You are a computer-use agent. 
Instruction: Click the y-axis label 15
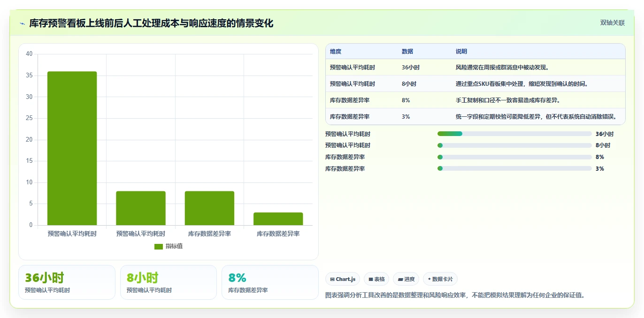[29, 161]
